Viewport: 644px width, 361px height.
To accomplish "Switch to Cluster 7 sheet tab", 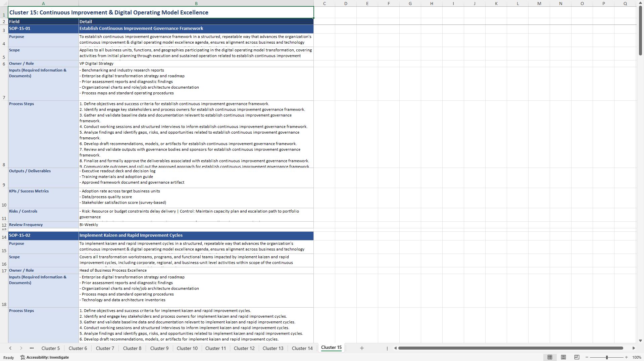I will click(105, 348).
